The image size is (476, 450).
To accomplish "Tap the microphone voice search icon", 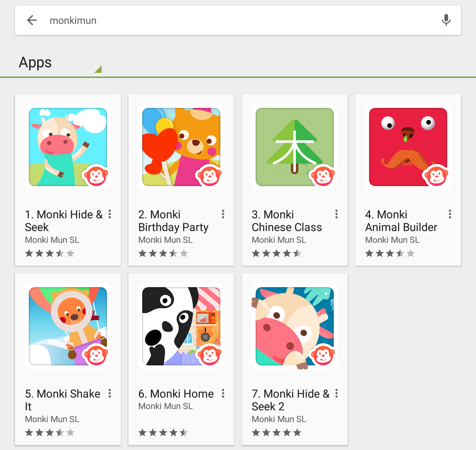I will pos(446,20).
